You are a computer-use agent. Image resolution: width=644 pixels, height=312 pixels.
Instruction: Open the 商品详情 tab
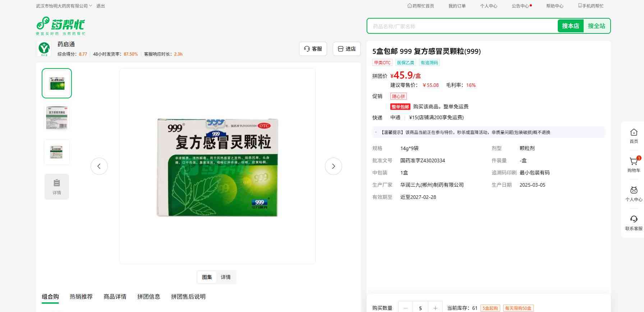[115, 297]
